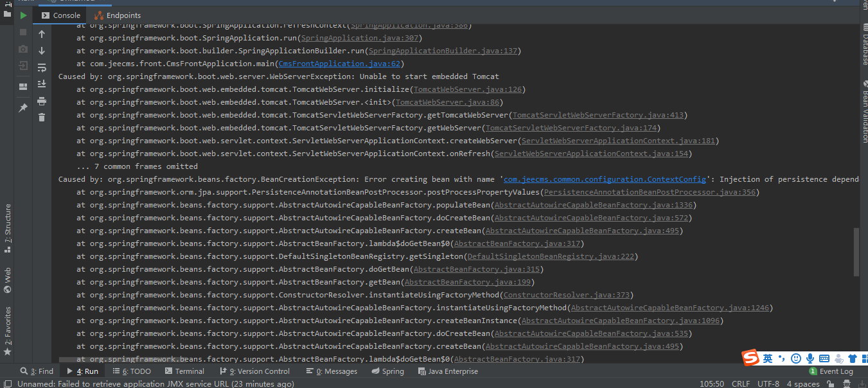The width and height of the screenshot is (868, 388).
Task: Open the Sogou soft keyboard icon
Action: [824, 358]
